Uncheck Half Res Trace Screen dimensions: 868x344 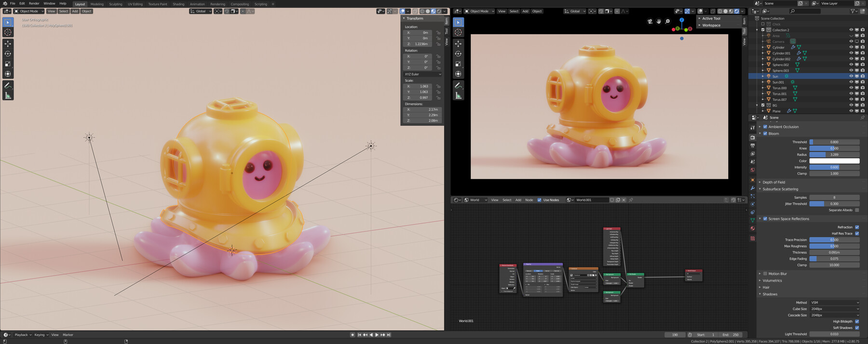pyautogui.click(x=857, y=234)
